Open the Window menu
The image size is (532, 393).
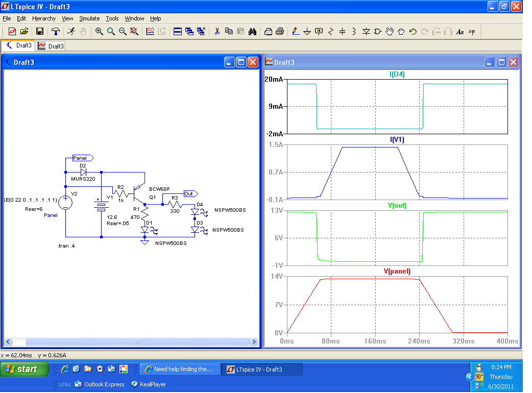[134, 18]
